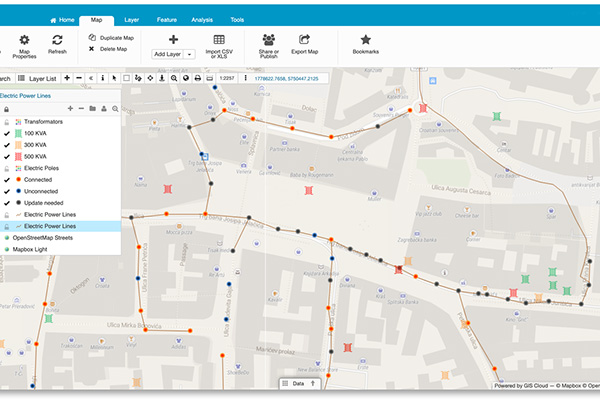Click the layer panel folder icon
The image size is (600, 400).
coord(93,109)
